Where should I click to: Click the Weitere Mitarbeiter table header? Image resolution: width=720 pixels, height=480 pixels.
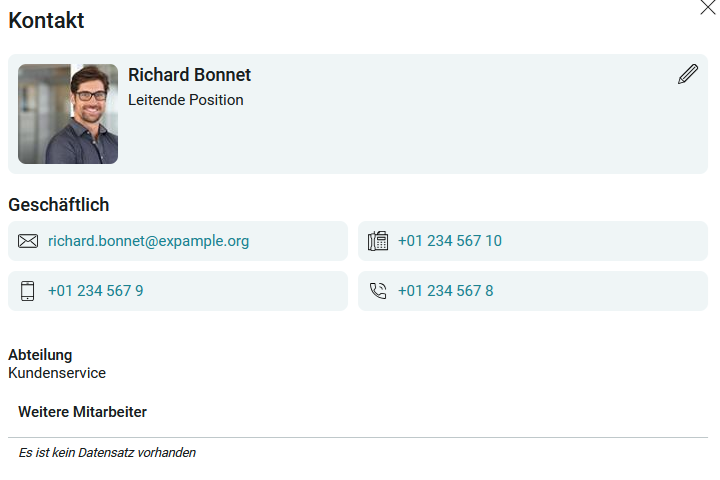[x=82, y=412]
